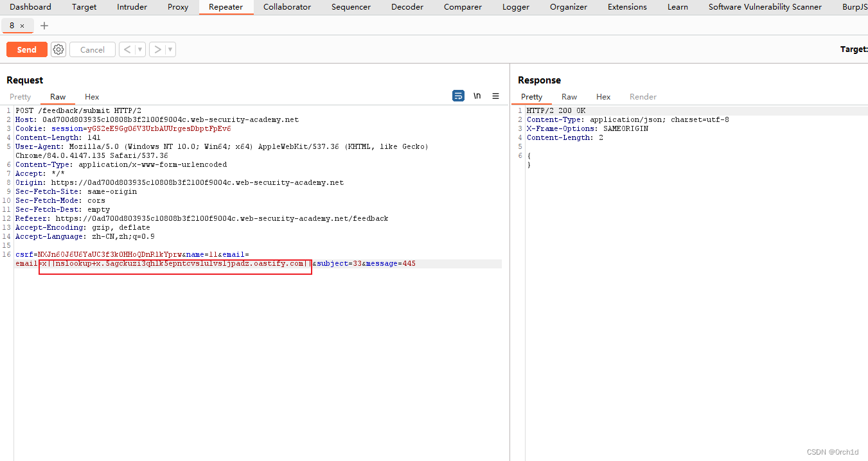Click the X-Frame-Options: SAMEORIGIN header
The image size is (868, 461).
click(587, 128)
